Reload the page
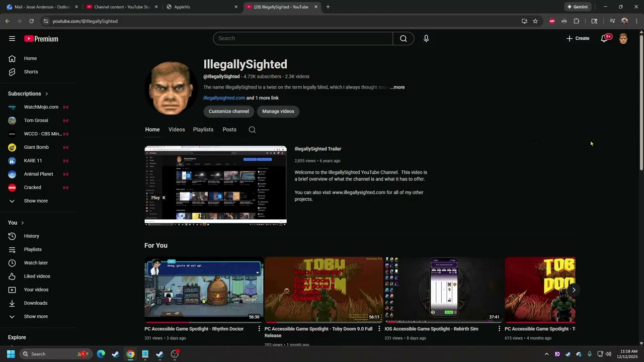The width and height of the screenshot is (644, 362). [x=31, y=21]
